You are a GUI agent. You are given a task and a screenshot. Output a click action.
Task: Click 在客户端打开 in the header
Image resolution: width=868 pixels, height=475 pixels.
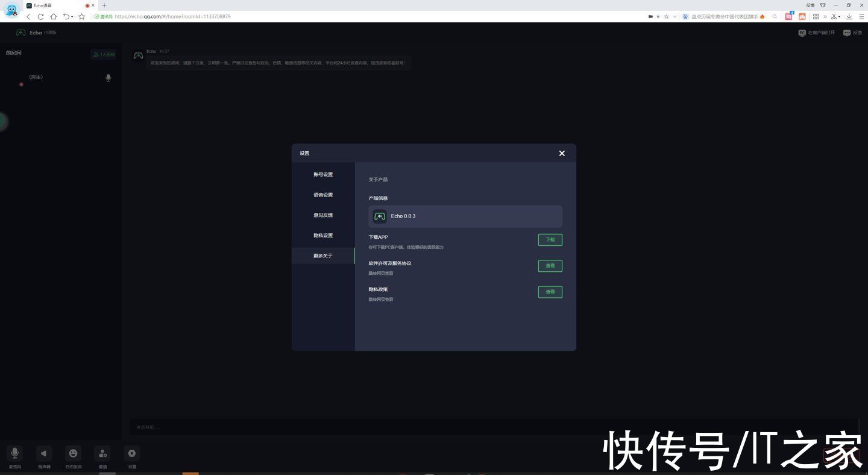tap(817, 33)
